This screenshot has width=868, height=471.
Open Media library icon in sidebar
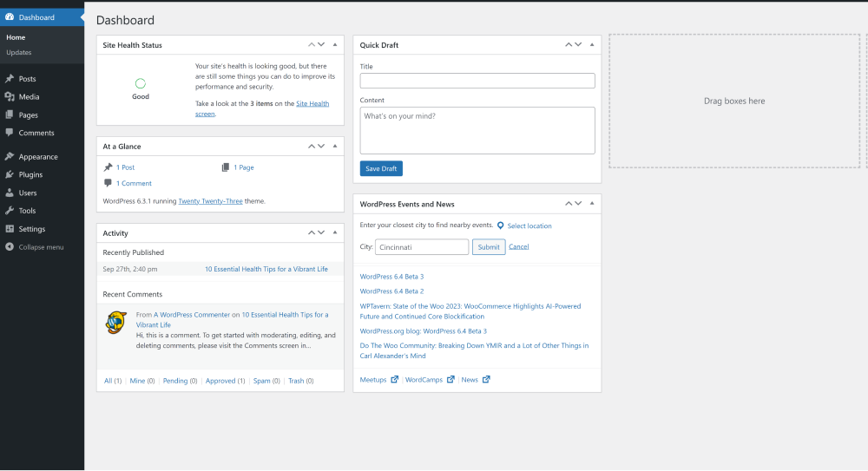click(10, 96)
